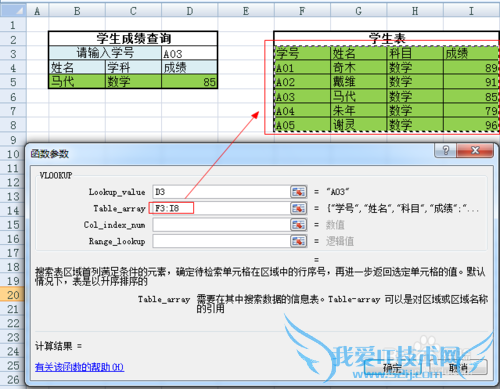Select column F header

[302, 11]
